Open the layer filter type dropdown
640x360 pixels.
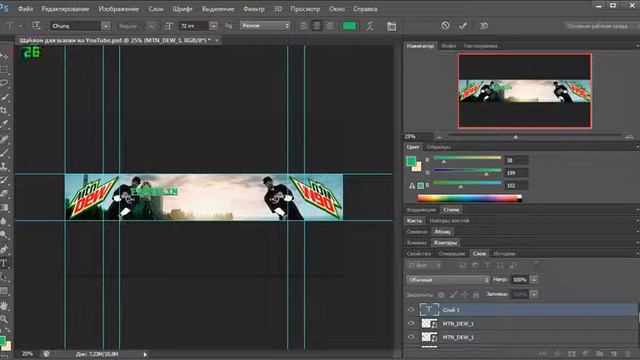pos(425,265)
